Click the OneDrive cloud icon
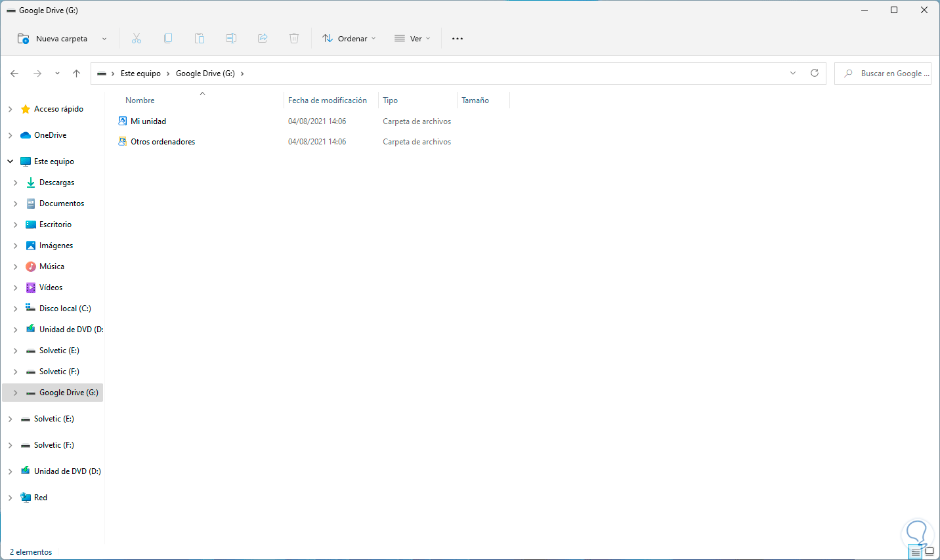 [x=26, y=135]
